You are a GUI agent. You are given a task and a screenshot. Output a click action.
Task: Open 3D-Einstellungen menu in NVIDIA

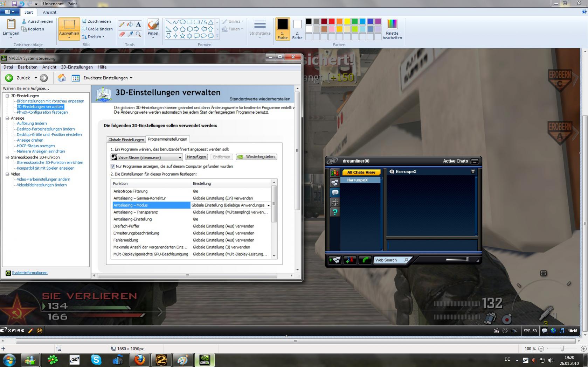77,67
